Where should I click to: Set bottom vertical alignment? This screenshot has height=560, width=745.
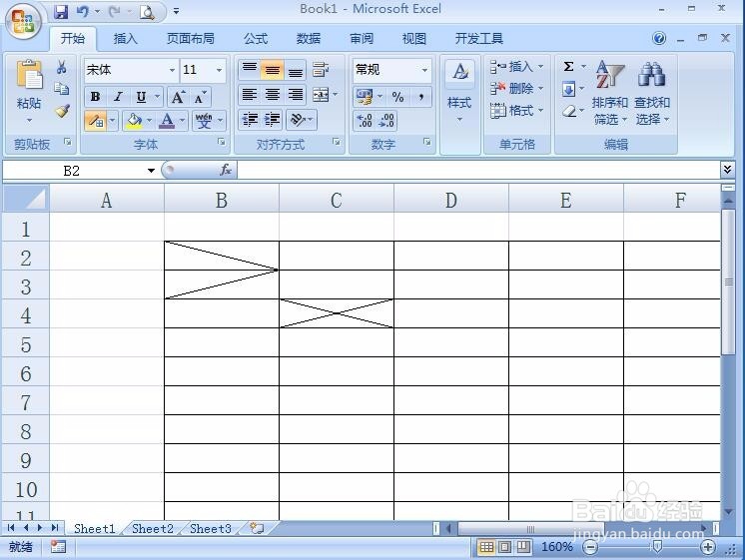point(296,70)
